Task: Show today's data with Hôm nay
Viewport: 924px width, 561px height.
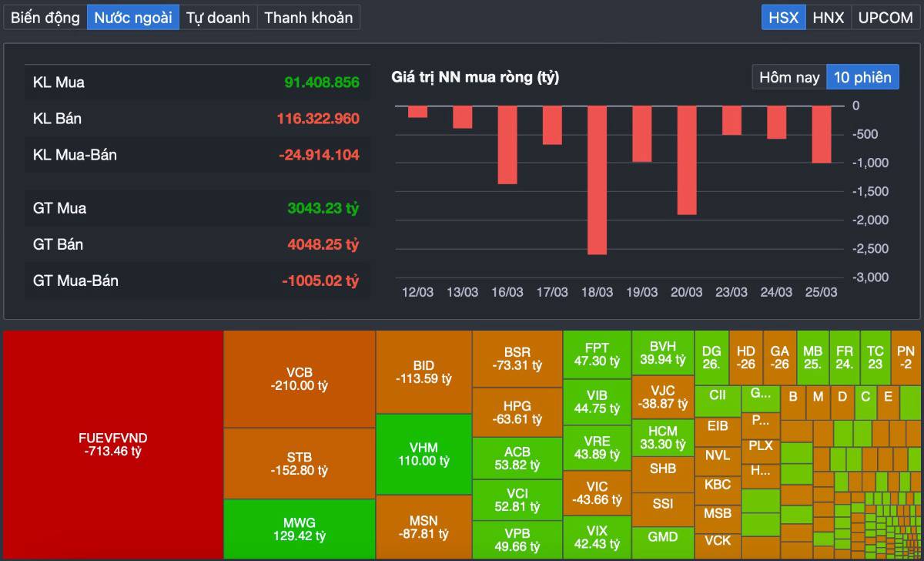Action: (789, 77)
